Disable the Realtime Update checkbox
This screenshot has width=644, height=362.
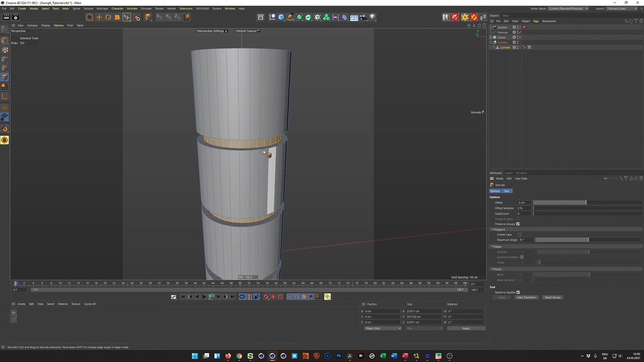tap(518, 293)
